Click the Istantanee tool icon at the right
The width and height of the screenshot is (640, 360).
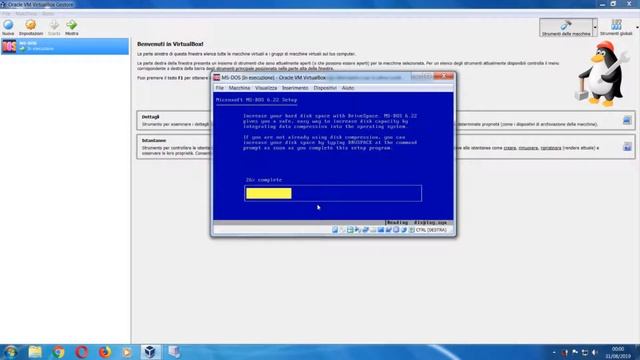point(627,147)
